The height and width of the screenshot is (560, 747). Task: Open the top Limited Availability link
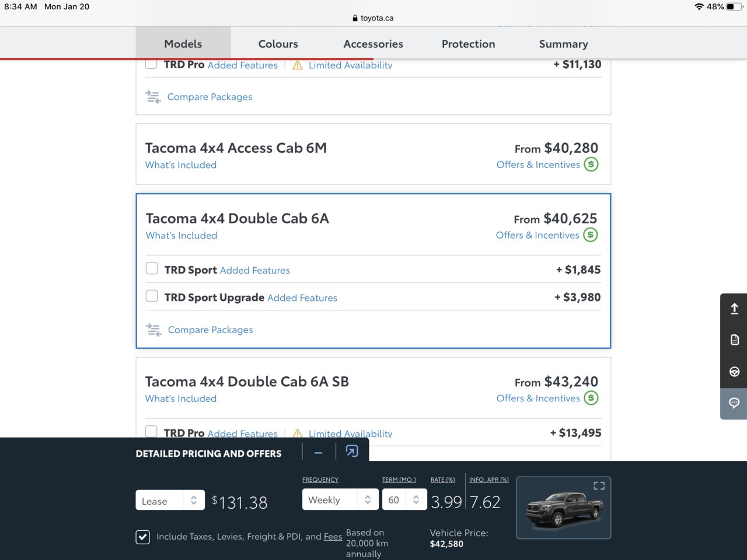point(350,65)
